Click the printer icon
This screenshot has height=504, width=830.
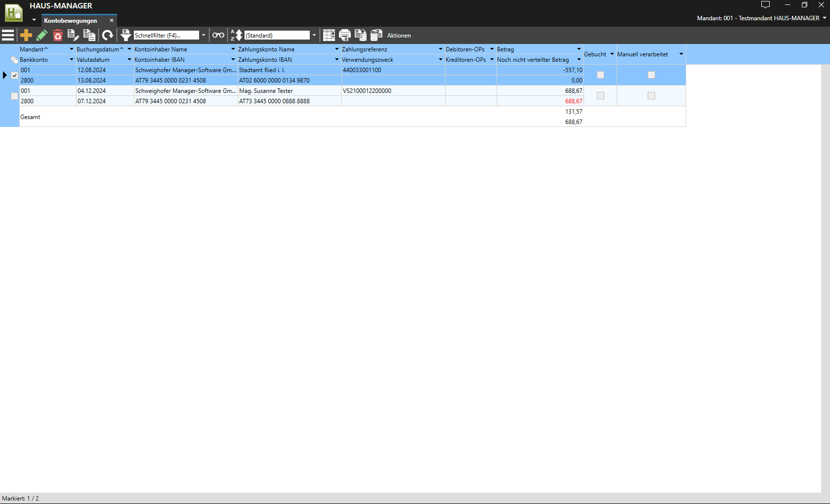pos(344,35)
